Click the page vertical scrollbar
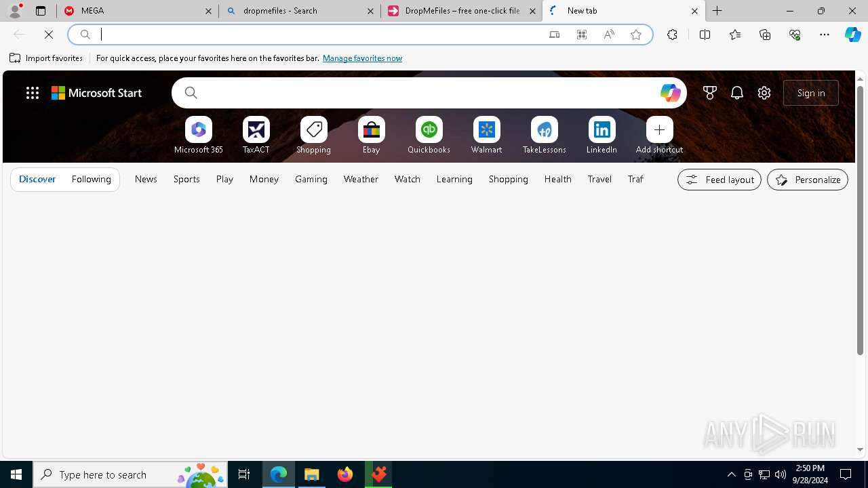The width and height of the screenshot is (868, 488). pyautogui.click(x=860, y=220)
